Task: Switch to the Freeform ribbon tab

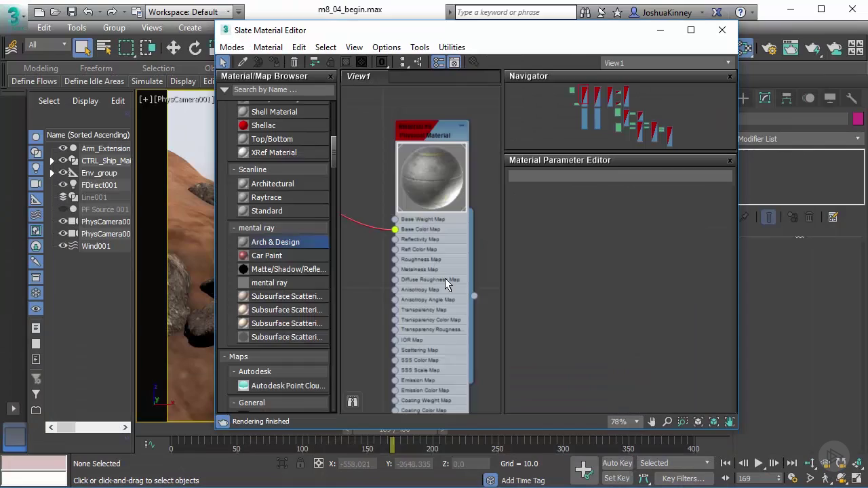Action: point(96,68)
